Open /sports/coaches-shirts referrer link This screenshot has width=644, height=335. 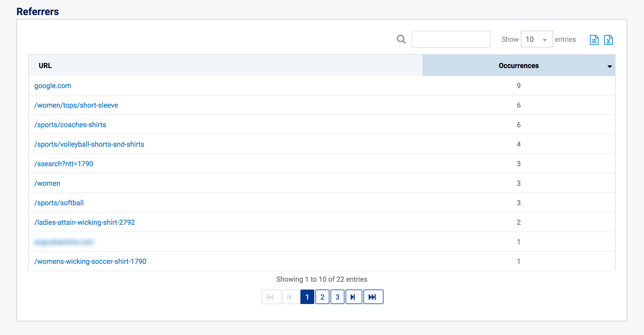(x=70, y=125)
